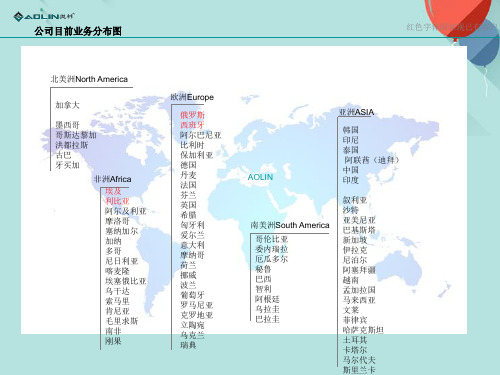Select 阿尔巴尼亚 in the Europe list
Image resolution: width=500 pixels, height=375 pixels.
click(201, 135)
